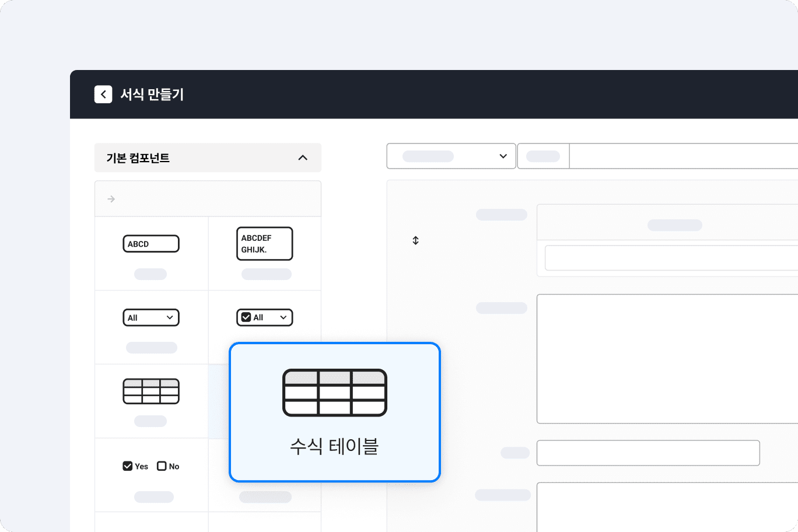Click the chevron of the checked All component

[283, 318]
